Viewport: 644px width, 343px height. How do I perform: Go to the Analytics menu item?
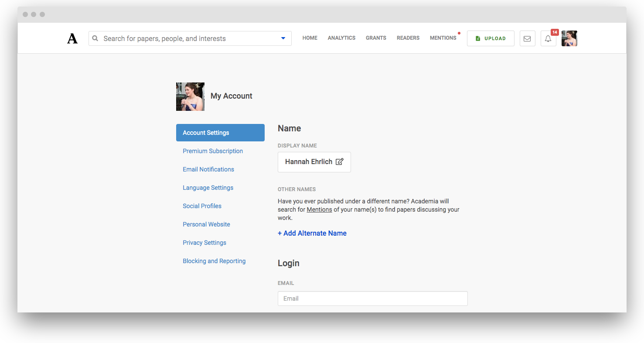click(x=341, y=38)
